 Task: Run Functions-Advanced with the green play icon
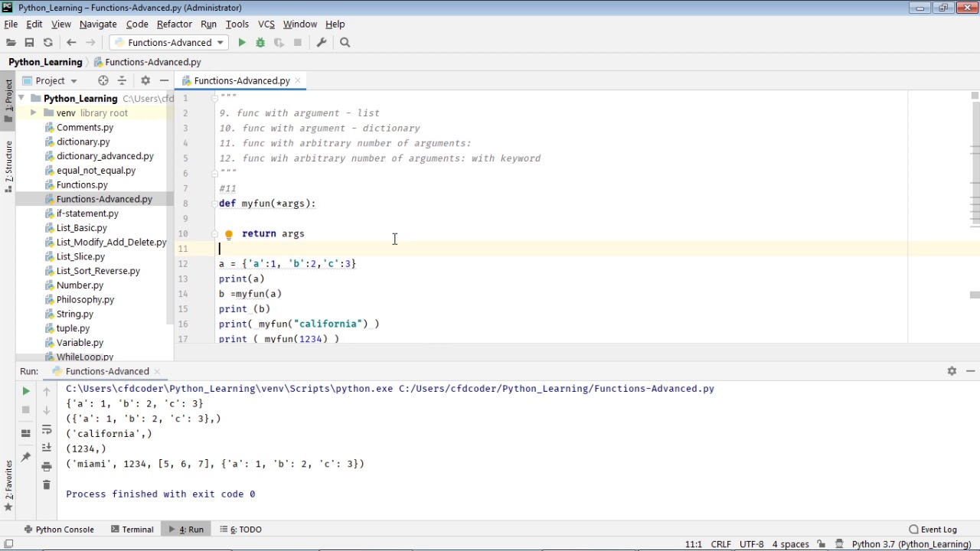coord(242,43)
